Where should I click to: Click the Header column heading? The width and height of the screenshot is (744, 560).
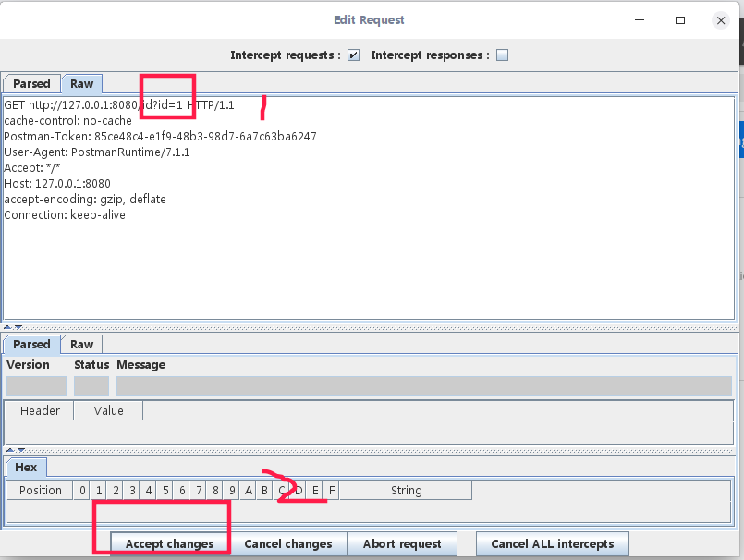tap(40, 411)
